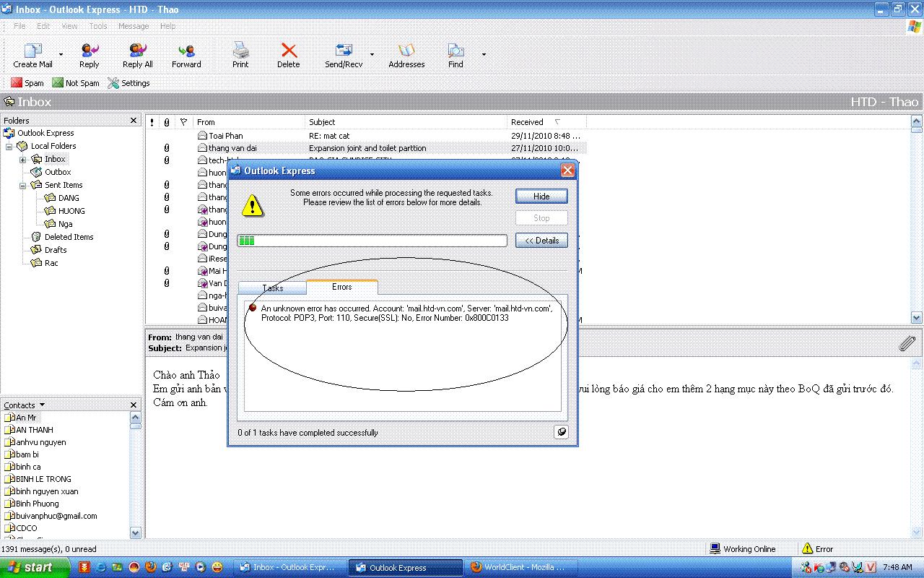
Task: Click the Firefox quick launch icon
Action: pyautogui.click(x=151, y=567)
